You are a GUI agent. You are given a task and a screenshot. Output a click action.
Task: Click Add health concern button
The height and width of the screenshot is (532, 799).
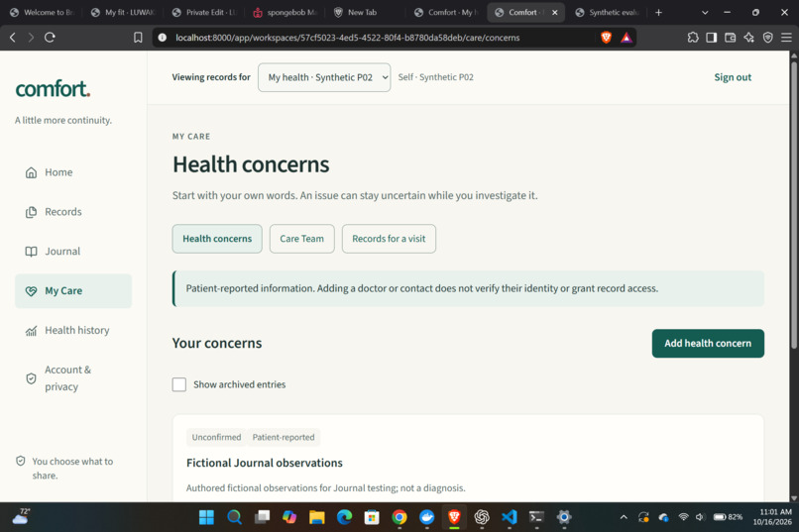[x=708, y=343]
